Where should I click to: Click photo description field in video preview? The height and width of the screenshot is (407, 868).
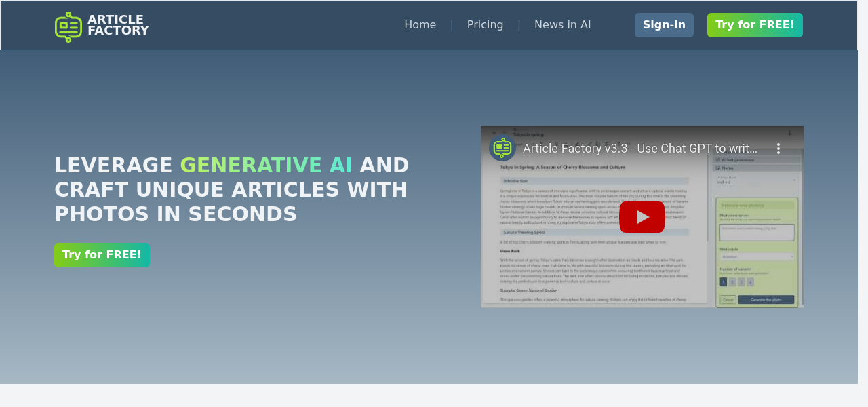point(756,232)
